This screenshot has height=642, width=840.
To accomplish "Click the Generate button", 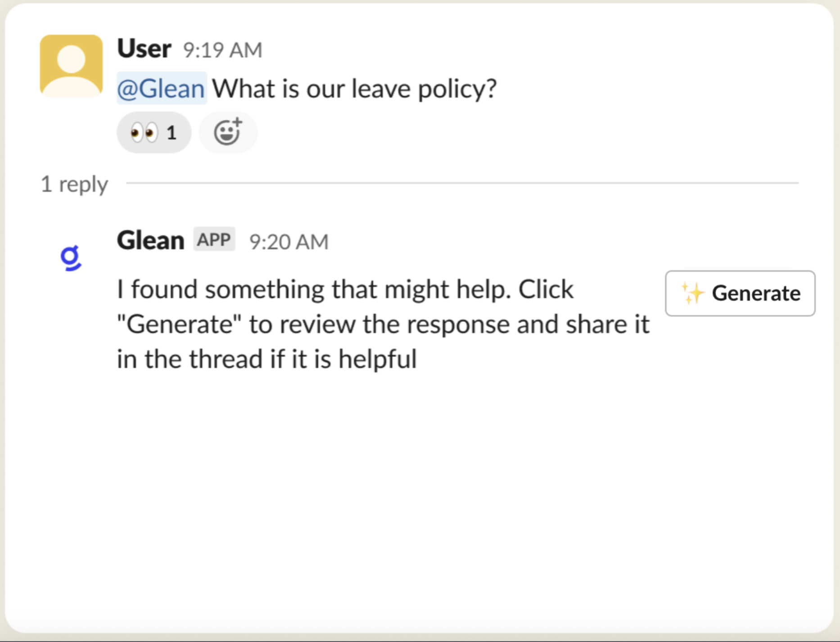I will pyautogui.click(x=740, y=294).
